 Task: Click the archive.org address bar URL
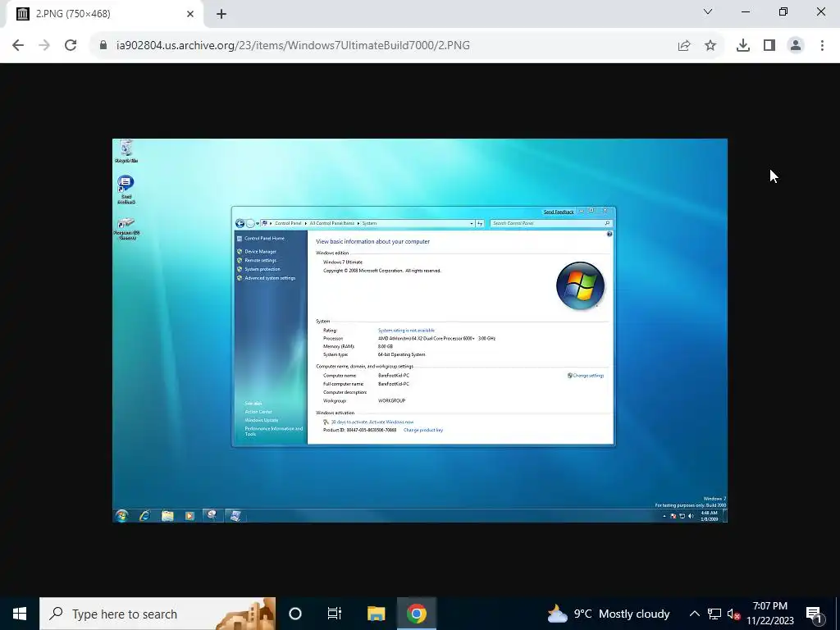tap(293, 46)
